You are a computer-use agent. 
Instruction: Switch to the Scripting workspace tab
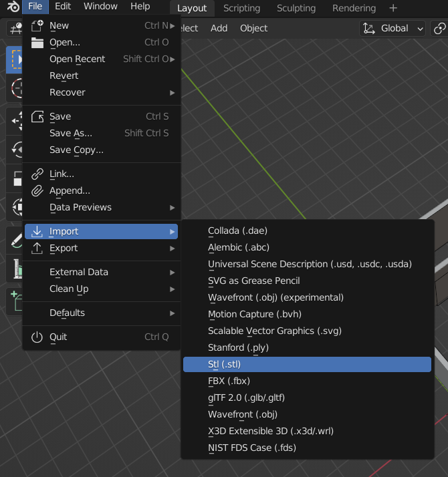(x=241, y=8)
